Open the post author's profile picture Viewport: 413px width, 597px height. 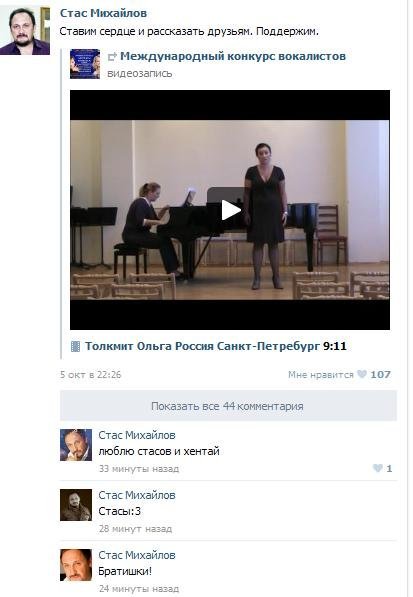tap(25, 30)
